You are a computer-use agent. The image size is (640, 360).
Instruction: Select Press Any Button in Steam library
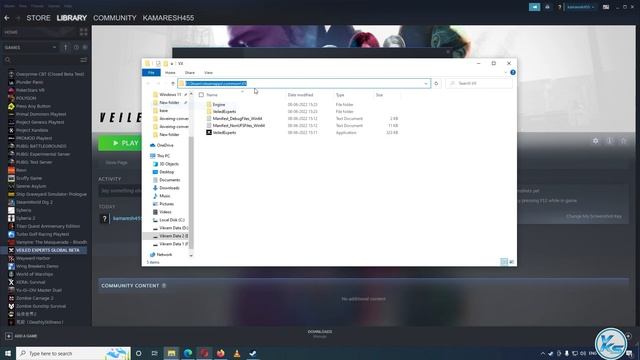tap(33, 106)
